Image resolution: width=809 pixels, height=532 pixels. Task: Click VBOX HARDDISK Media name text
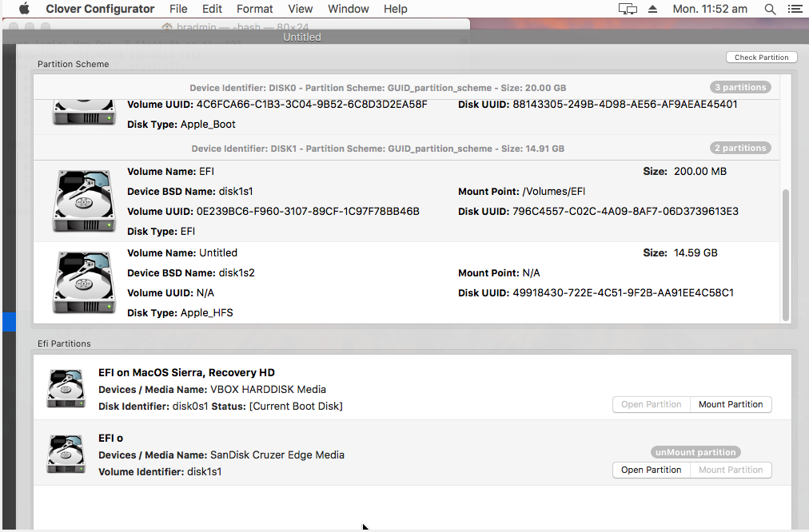(x=268, y=389)
